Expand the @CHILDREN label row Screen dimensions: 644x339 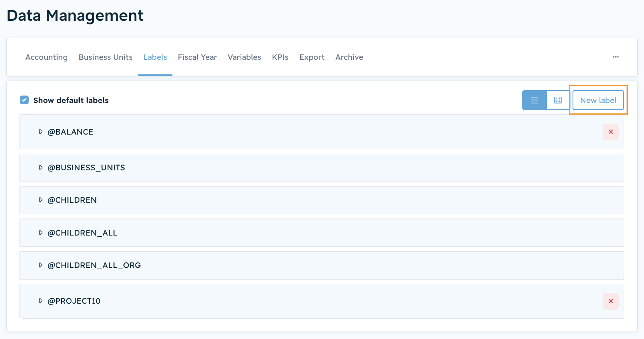41,200
